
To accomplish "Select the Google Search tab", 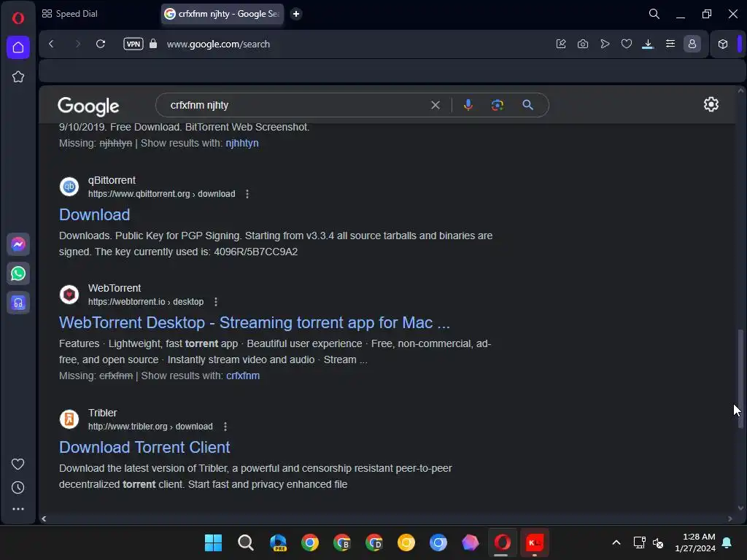I will point(222,14).
